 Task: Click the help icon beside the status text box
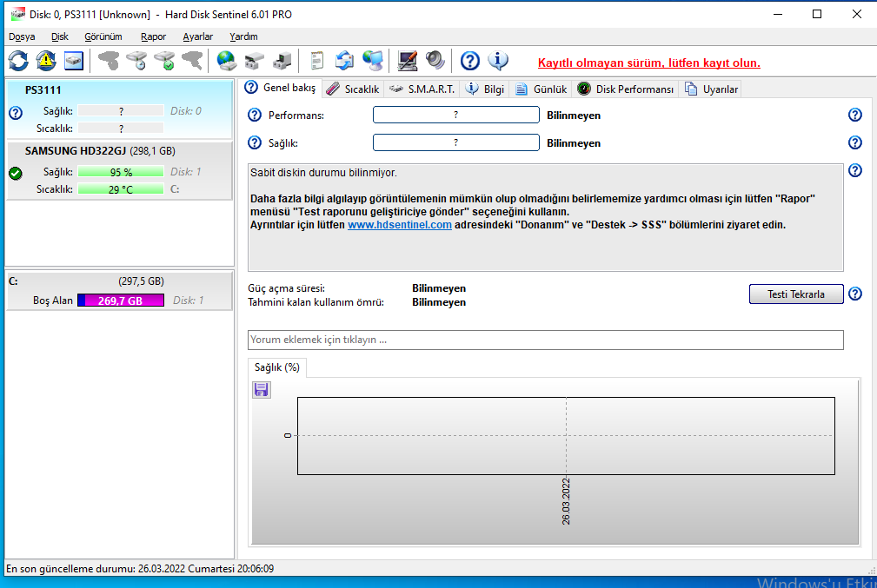click(854, 170)
